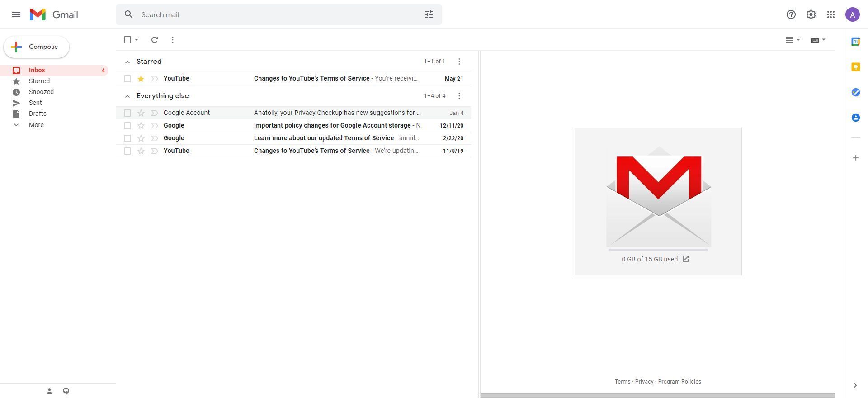
Task: Collapse the Everything else section
Action: pyautogui.click(x=127, y=96)
